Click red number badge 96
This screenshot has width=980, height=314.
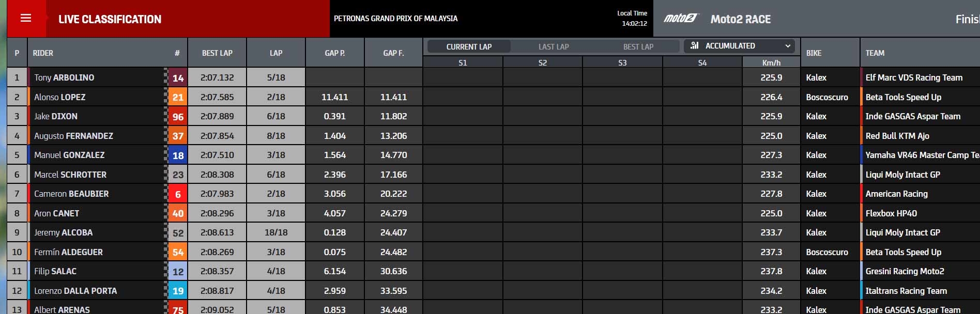coord(178,117)
